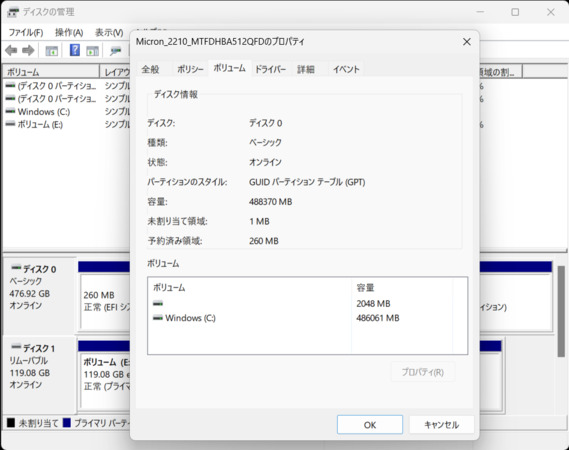Image resolution: width=569 pixels, height=450 pixels.
Task: Open the ドライバー tab
Action: click(x=270, y=69)
